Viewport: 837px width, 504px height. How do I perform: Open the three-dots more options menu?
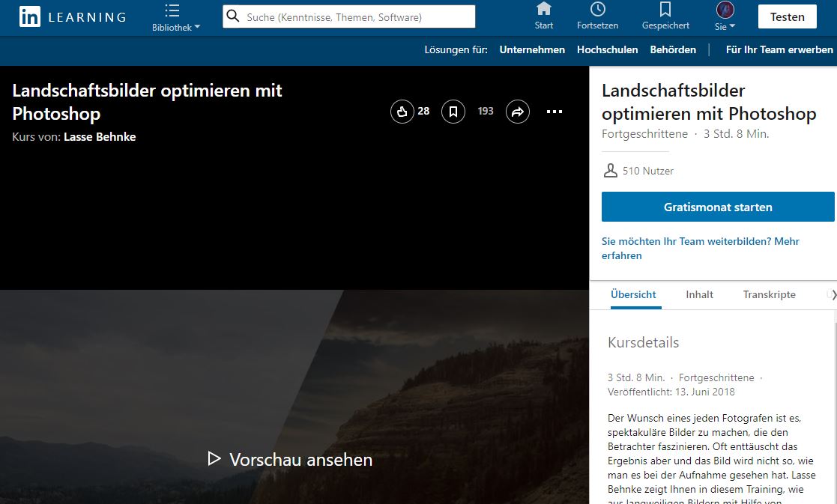click(554, 112)
